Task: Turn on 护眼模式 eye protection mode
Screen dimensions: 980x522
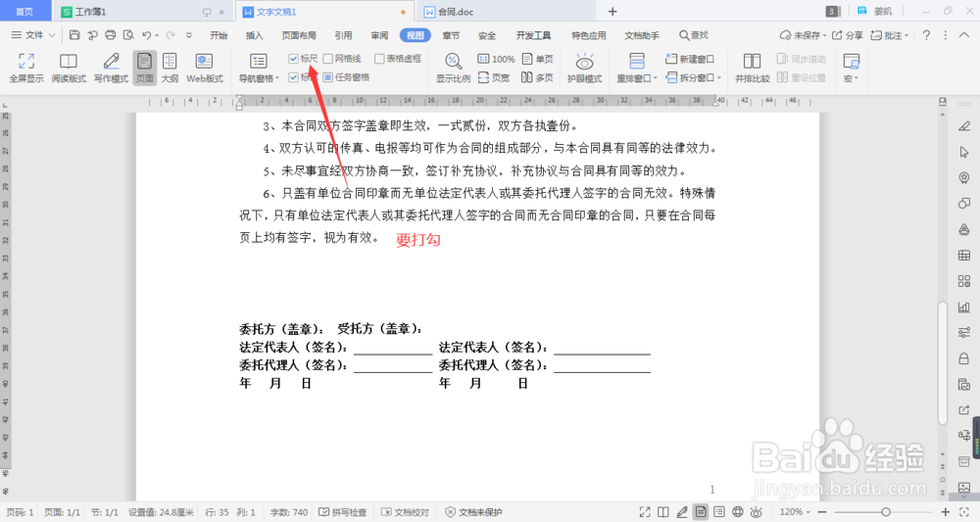Action: [584, 68]
